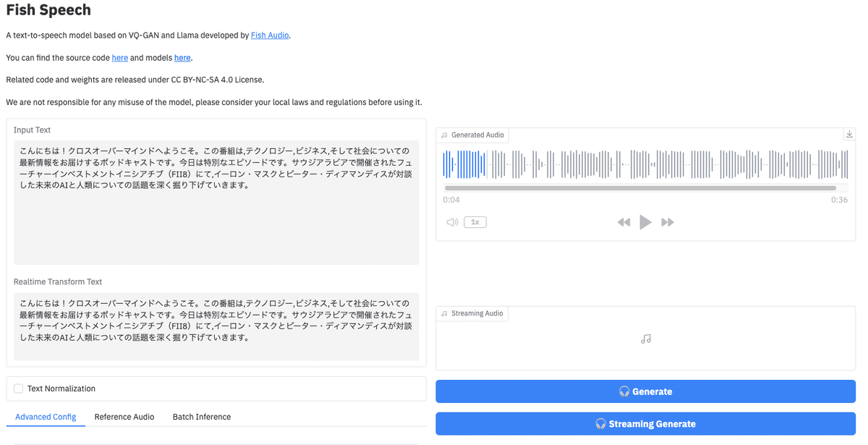Change the 1x playback speed
868x445 pixels.
click(475, 221)
